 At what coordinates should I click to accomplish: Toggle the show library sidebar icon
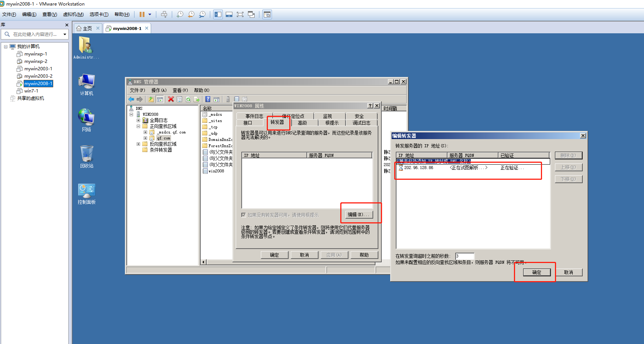(218, 14)
